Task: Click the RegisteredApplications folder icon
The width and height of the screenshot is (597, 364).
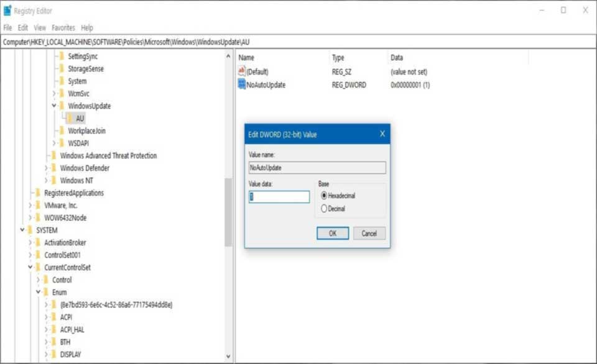Action: pyautogui.click(x=38, y=193)
